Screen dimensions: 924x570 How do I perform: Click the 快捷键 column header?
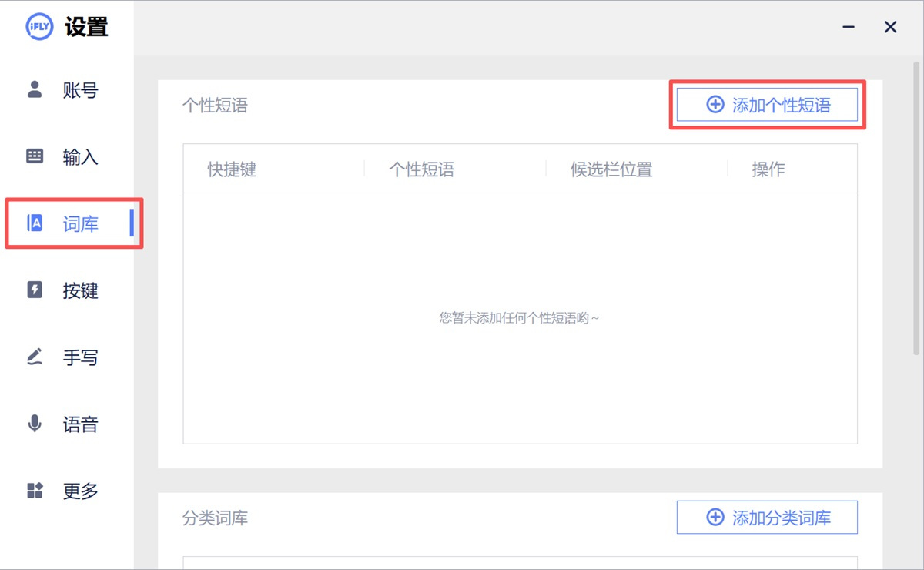point(232,169)
